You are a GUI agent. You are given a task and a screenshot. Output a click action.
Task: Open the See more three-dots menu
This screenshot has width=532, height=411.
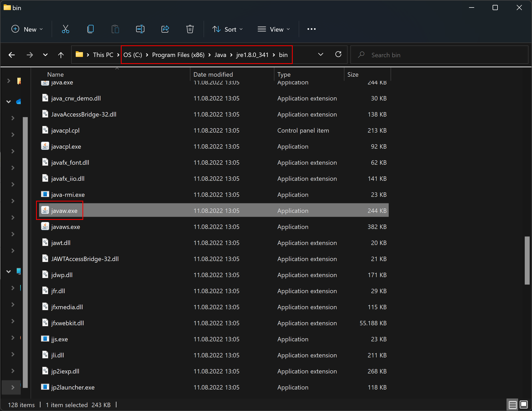click(311, 29)
